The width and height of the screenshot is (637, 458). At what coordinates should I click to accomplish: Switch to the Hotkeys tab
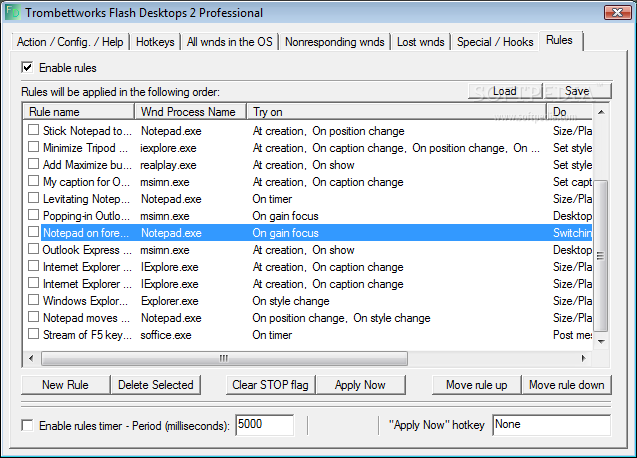pos(155,42)
